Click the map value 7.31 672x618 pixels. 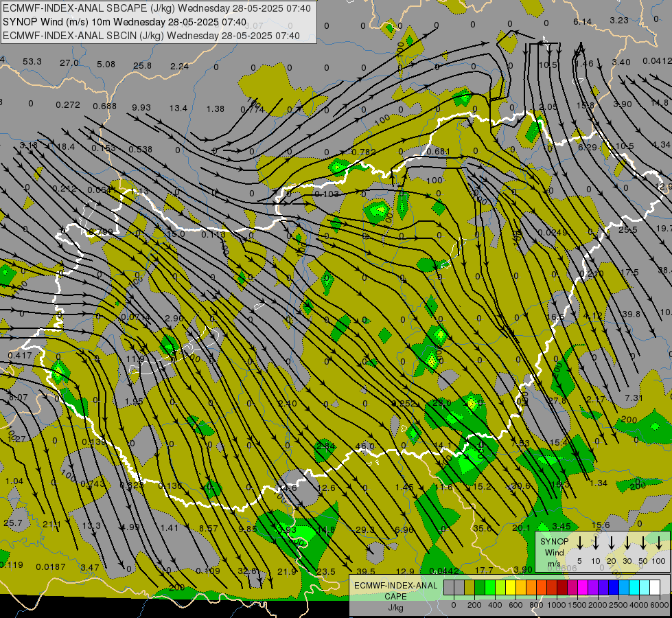[634, 398]
